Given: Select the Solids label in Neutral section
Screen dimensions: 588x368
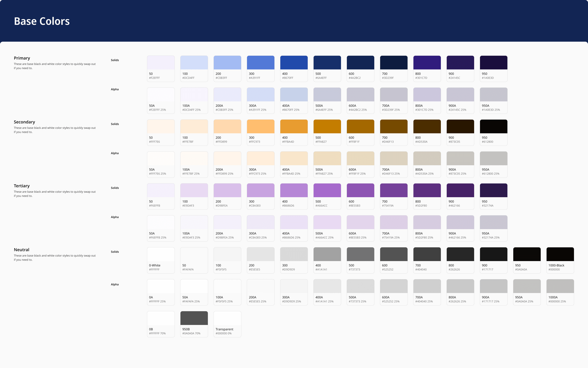Looking at the screenshot, I should (115, 252).
